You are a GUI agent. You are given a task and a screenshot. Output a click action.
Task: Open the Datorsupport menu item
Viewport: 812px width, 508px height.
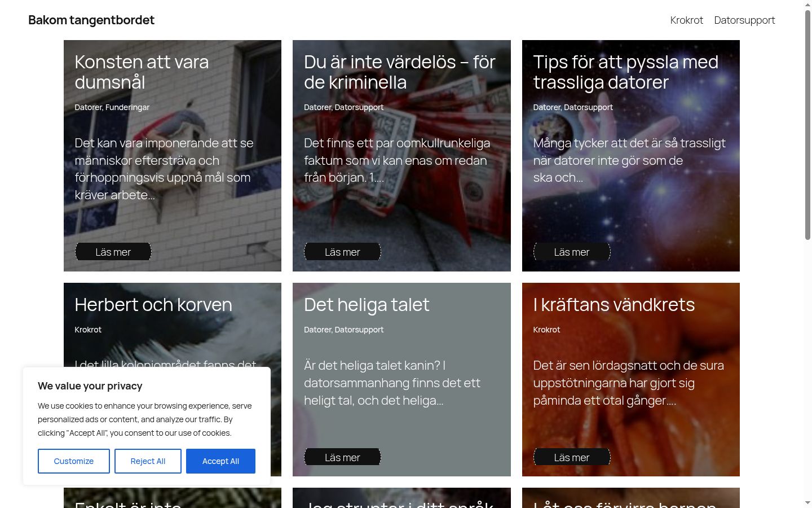tap(744, 20)
